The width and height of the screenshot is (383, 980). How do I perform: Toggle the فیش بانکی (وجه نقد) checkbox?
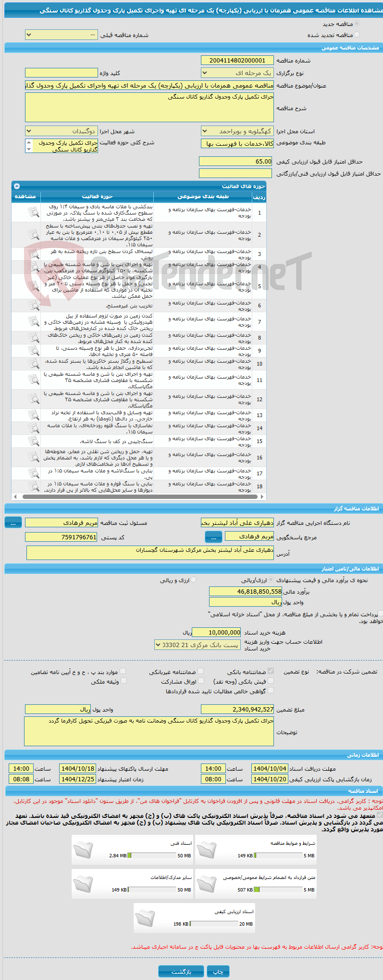click(x=271, y=681)
